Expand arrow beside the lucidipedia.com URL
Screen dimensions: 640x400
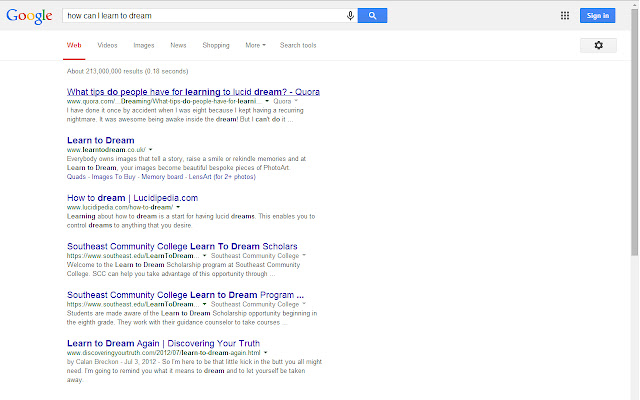click(x=178, y=207)
